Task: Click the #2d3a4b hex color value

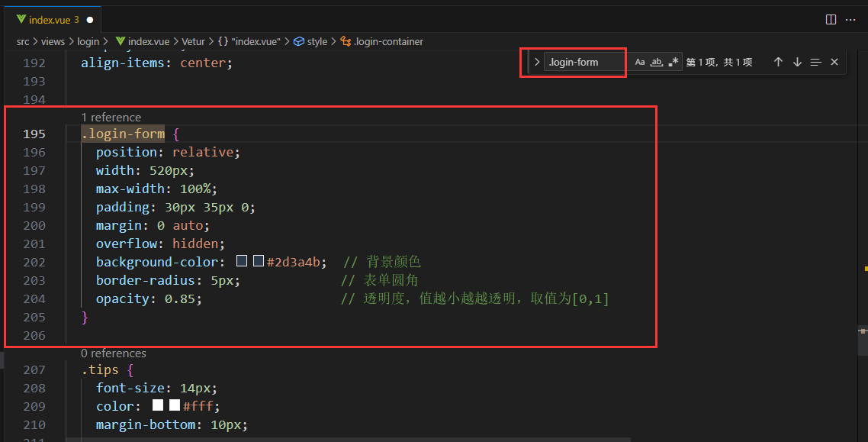Action: (294, 262)
